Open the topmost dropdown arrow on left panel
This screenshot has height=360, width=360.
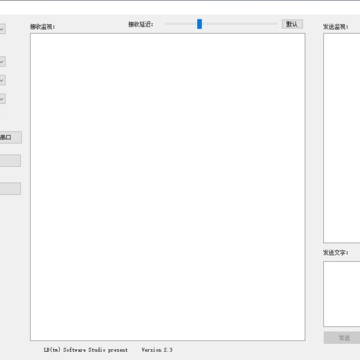point(2,29)
